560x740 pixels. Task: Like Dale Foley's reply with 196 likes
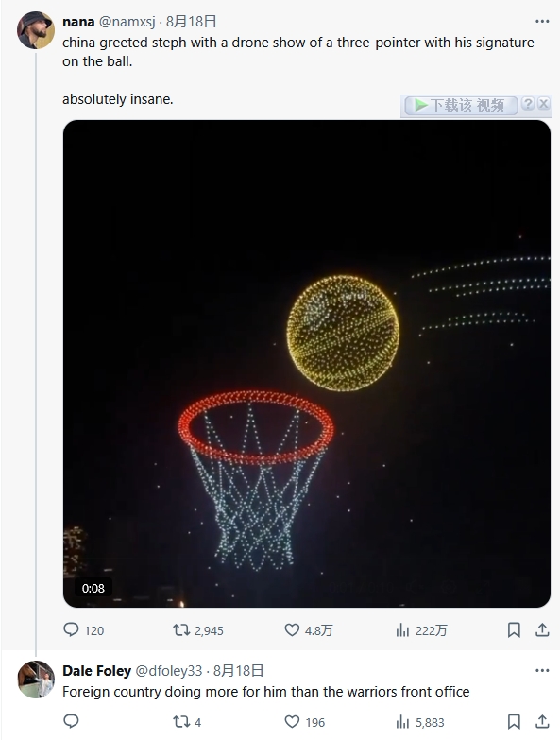tap(292, 722)
